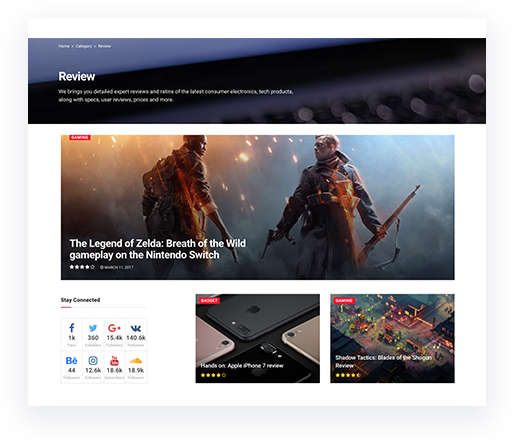The image size is (514, 444).
Task: Click the 18.6k subscribers count
Action: [x=114, y=370]
